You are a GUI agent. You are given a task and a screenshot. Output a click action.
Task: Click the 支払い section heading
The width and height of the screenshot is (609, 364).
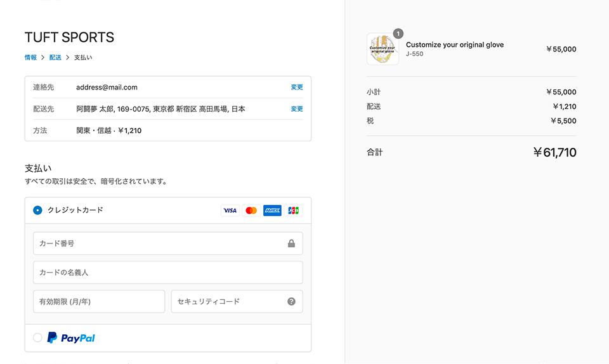click(38, 169)
